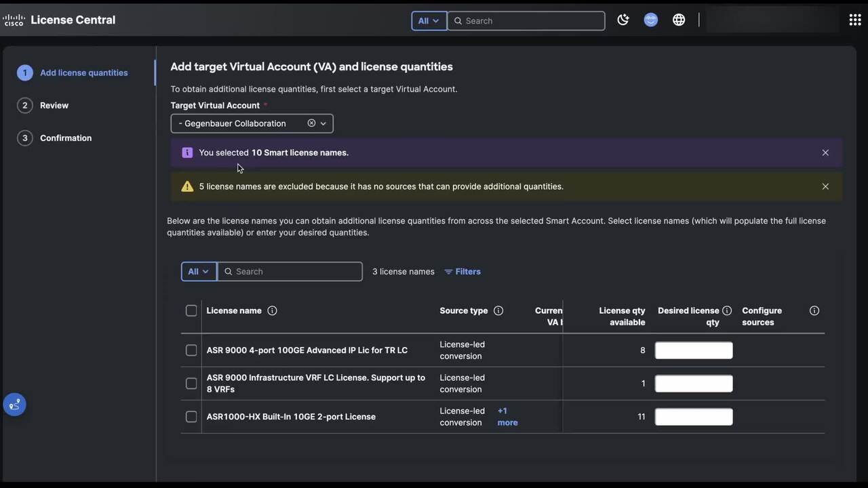Expand Target Virtual Account dropdown
The height and width of the screenshot is (488, 868).
coord(323,123)
